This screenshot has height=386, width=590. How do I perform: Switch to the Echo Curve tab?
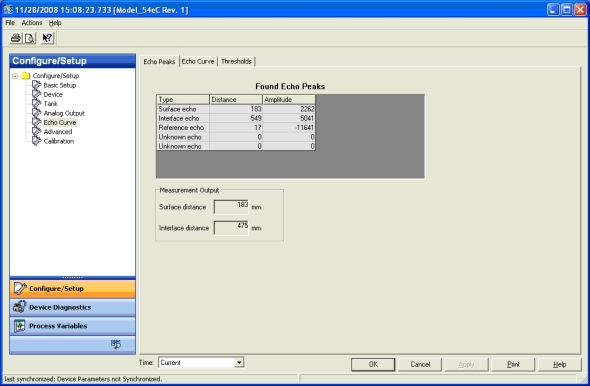(198, 61)
